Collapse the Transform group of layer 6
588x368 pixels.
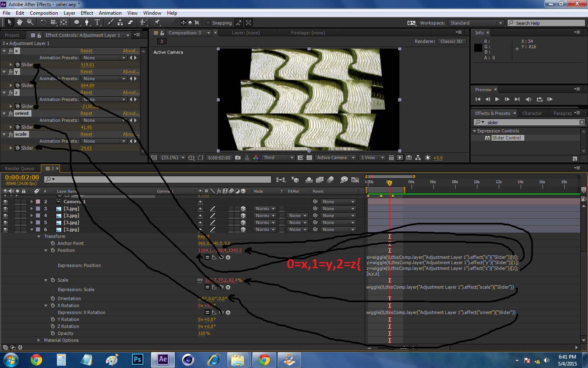tap(39, 236)
